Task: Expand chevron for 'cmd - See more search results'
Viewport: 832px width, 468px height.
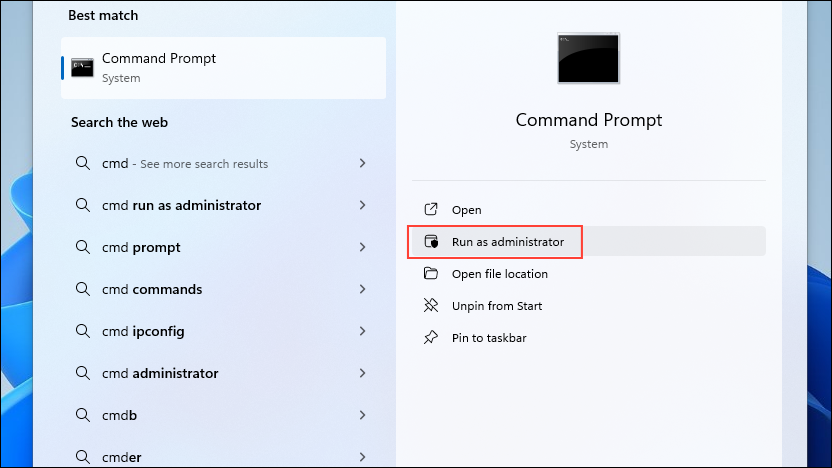Action: pos(362,163)
